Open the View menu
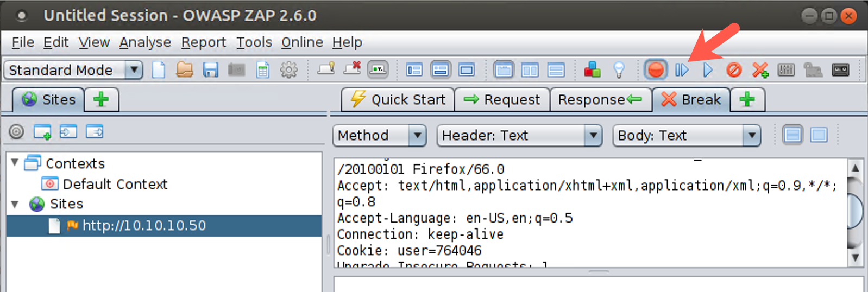Viewport: 868px width, 292px height. pos(94,42)
